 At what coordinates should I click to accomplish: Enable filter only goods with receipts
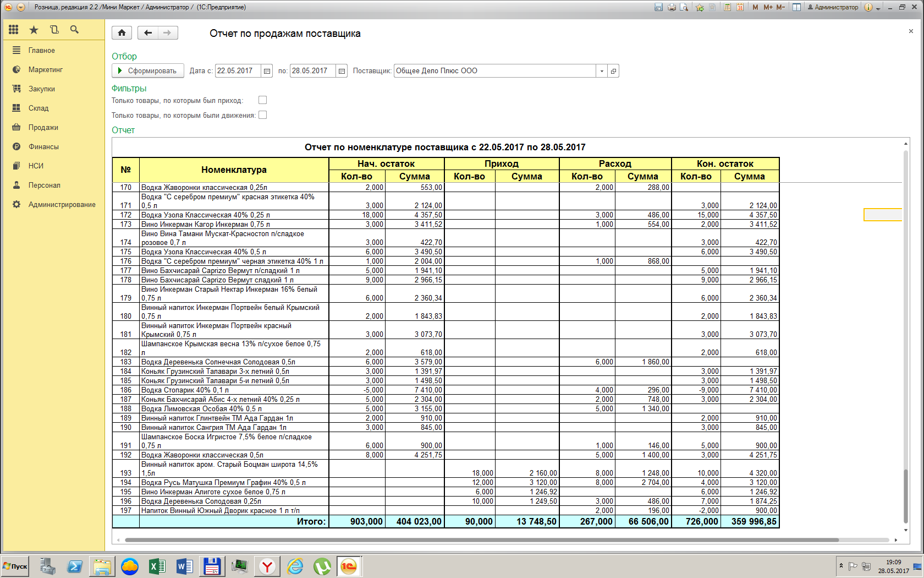[x=262, y=100]
